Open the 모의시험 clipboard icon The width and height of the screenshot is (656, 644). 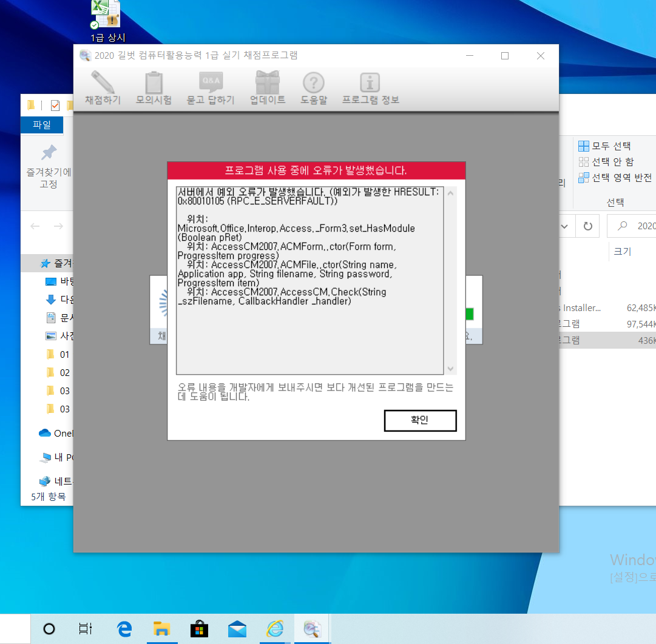click(154, 83)
